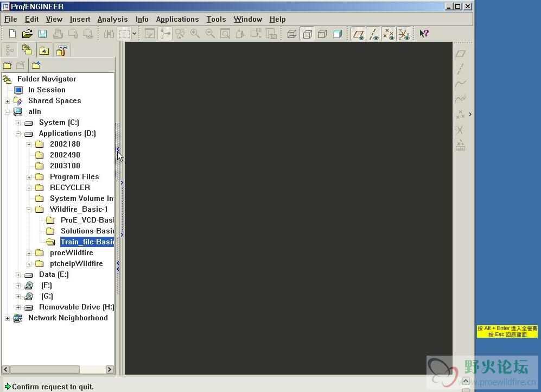
Task: Click the add to favorites folder icon
Action: click(x=36, y=65)
